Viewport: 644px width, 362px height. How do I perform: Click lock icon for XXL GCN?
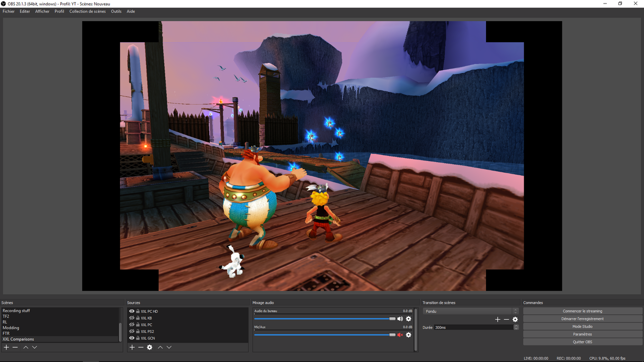tap(138, 338)
